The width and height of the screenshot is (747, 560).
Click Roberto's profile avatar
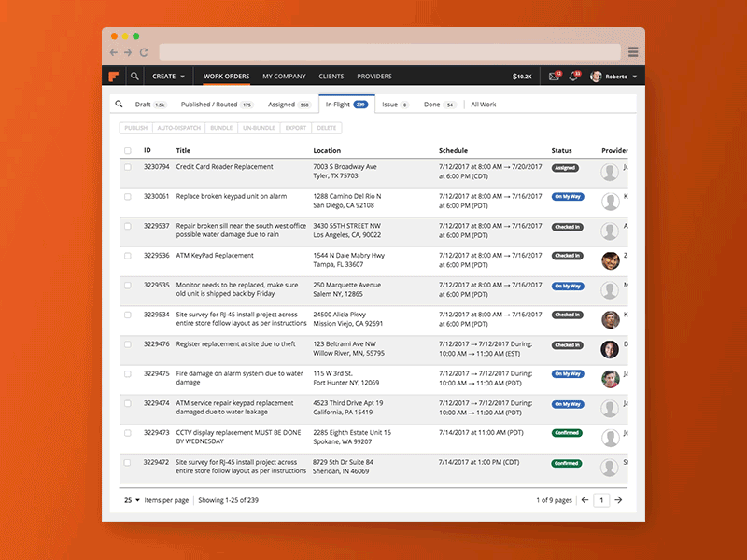[596, 76]
